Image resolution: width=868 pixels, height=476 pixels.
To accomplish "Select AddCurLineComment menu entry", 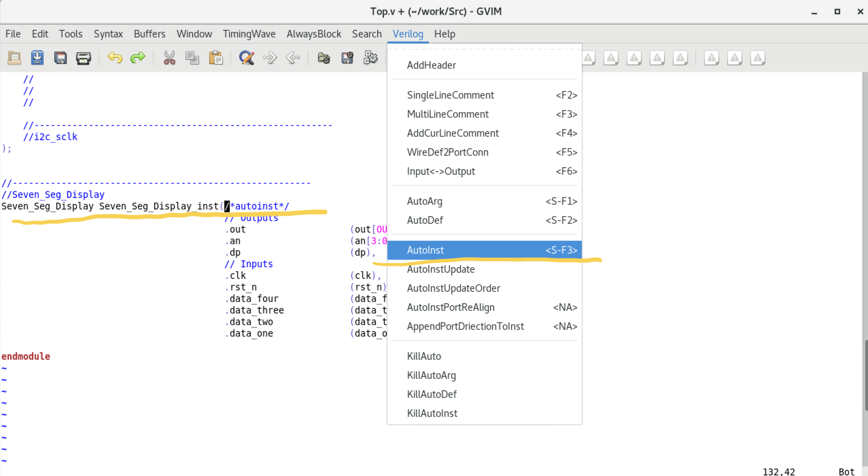I will click(x=485, y=133).
